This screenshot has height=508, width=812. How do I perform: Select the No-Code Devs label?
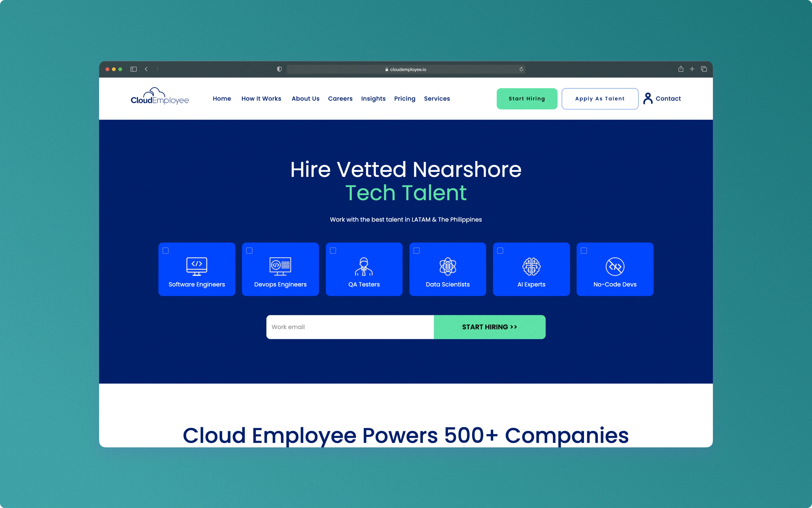coord(615,285)
